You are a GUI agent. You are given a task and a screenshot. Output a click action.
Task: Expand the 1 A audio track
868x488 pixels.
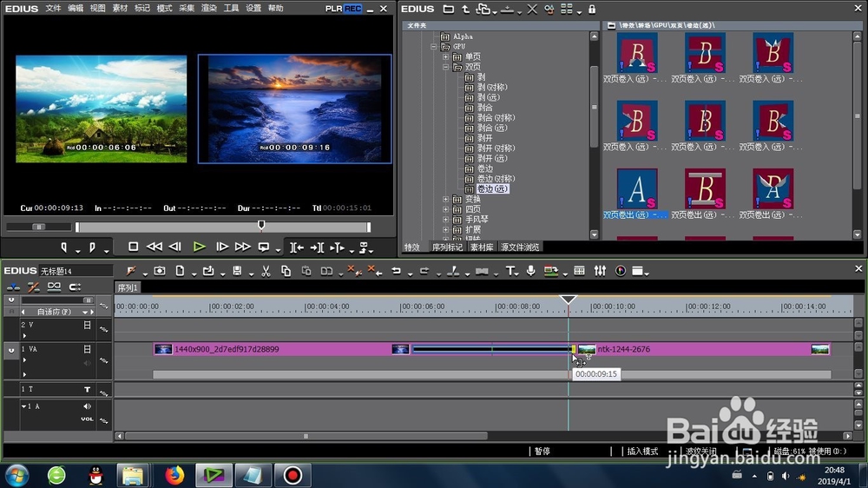pos(23,406)
